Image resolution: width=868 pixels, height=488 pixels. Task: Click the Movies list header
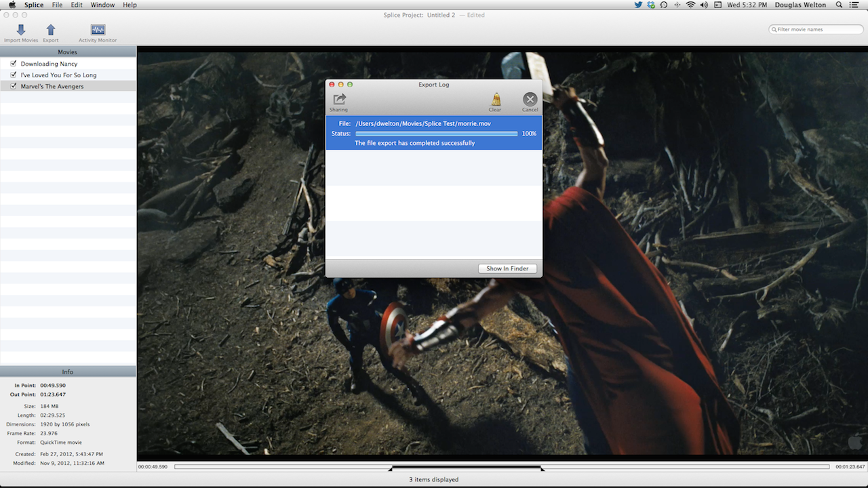pos(68,52)
